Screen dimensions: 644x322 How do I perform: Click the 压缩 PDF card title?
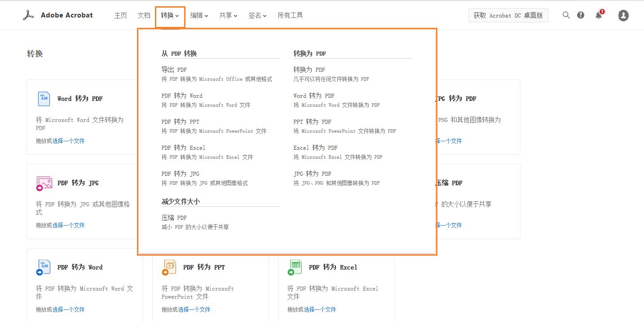[x=450, y=183]
